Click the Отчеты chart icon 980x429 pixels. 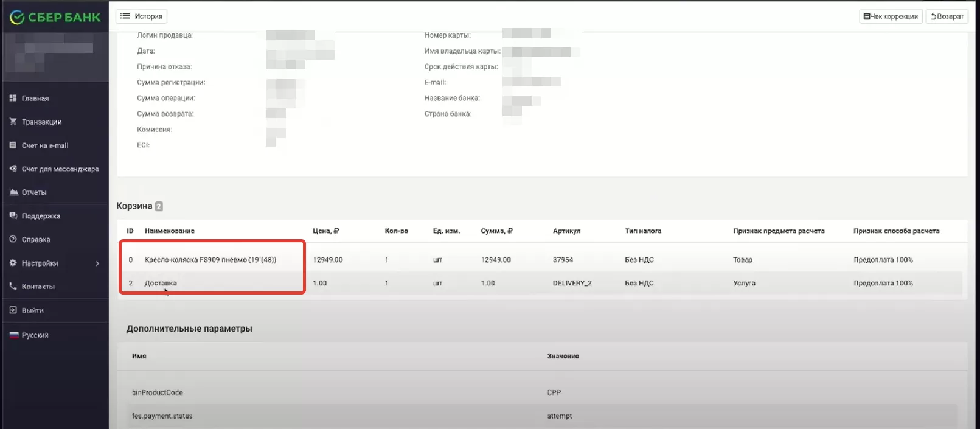pos(13,192)
